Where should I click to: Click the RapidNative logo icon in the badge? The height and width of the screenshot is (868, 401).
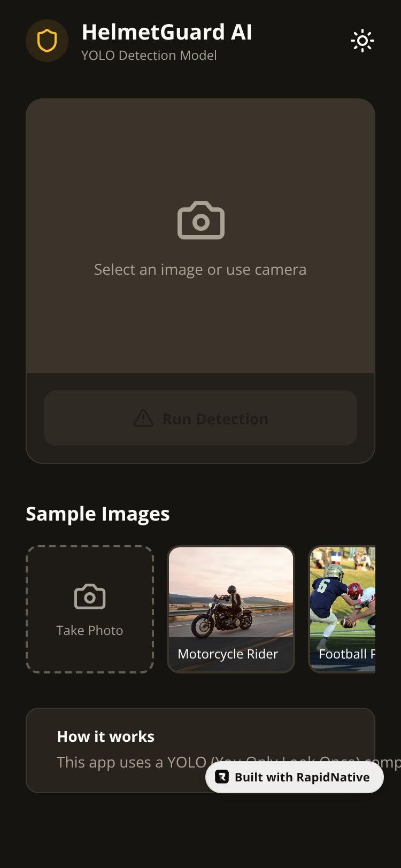(222, 777)
